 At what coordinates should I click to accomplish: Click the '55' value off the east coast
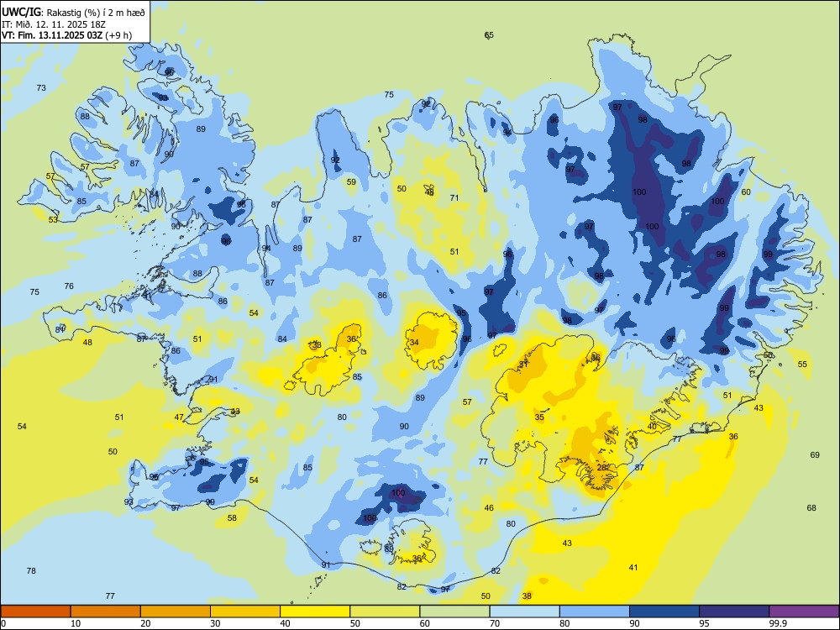tap(802, 365)
